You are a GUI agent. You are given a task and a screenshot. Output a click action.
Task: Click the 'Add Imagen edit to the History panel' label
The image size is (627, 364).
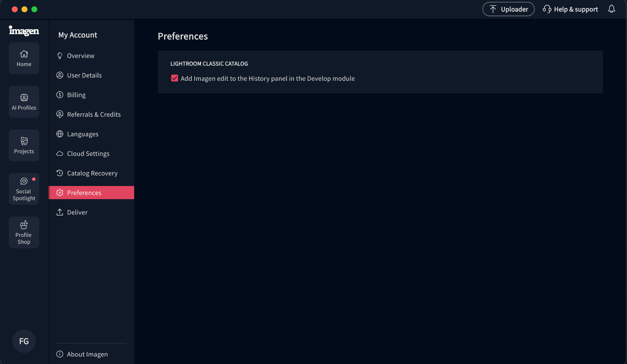point(268,79)
